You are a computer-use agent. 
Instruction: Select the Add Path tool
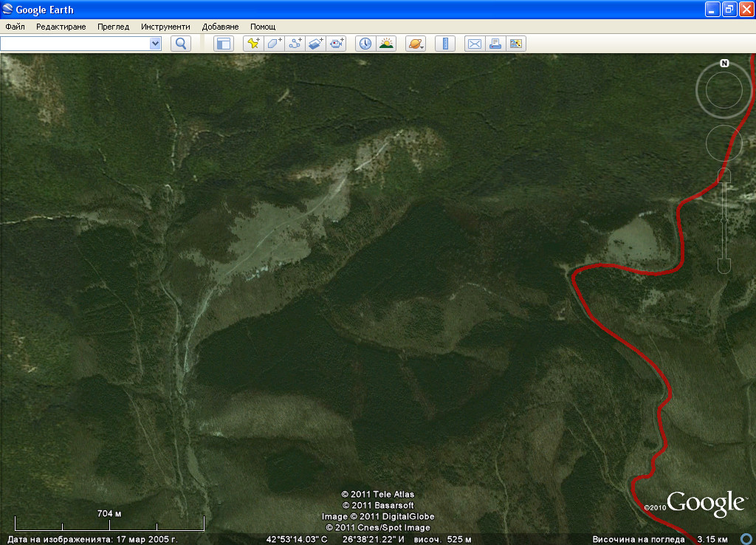[x=295, y=44]
